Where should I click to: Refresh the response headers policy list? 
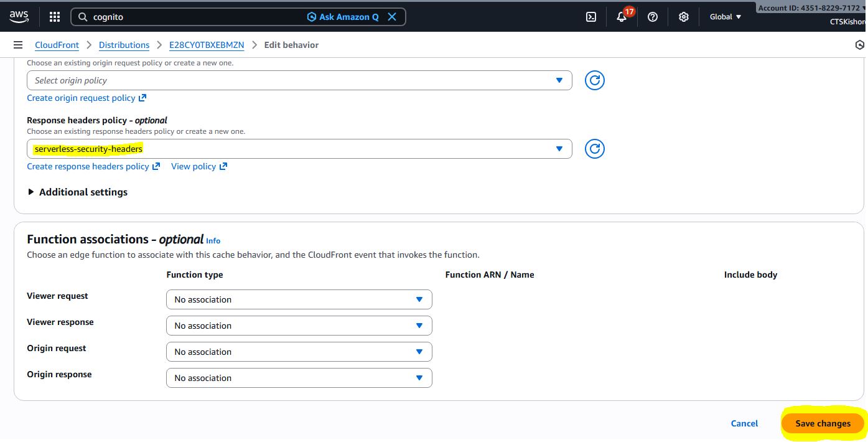point(594,149)
